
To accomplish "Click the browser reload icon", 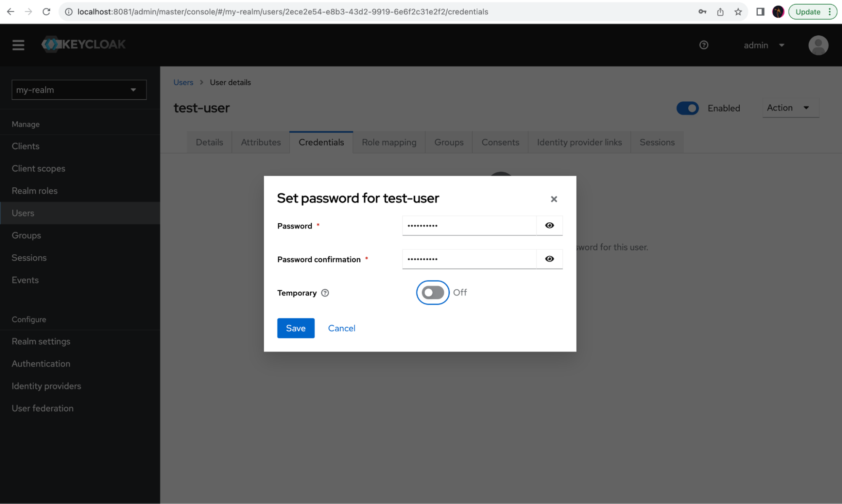I will coord(46,12).
